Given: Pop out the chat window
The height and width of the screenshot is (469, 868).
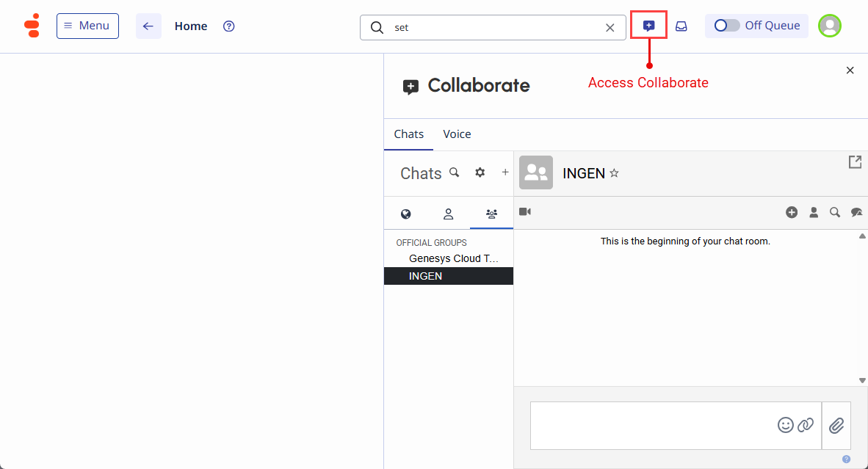Looking at the screenshot, I should [x=855, y=162].
